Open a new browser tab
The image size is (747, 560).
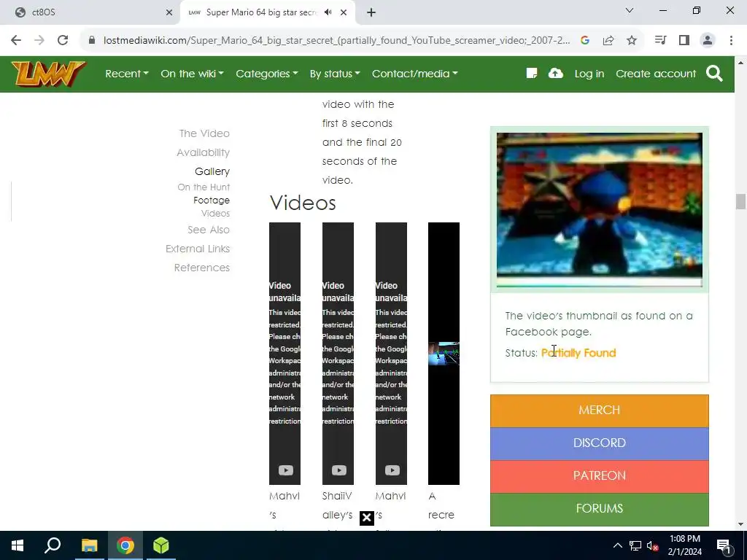tap(371, 12)
